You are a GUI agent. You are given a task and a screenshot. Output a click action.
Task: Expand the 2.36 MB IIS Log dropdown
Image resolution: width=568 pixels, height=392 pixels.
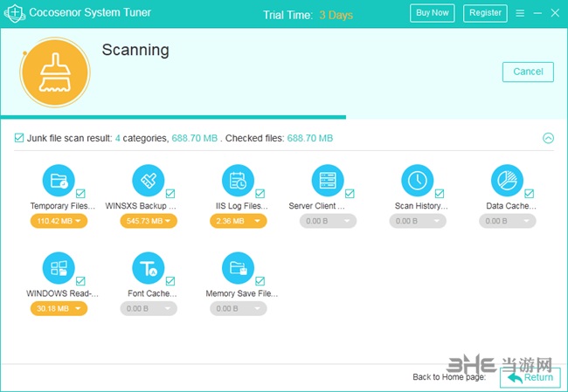coord(239,221)
